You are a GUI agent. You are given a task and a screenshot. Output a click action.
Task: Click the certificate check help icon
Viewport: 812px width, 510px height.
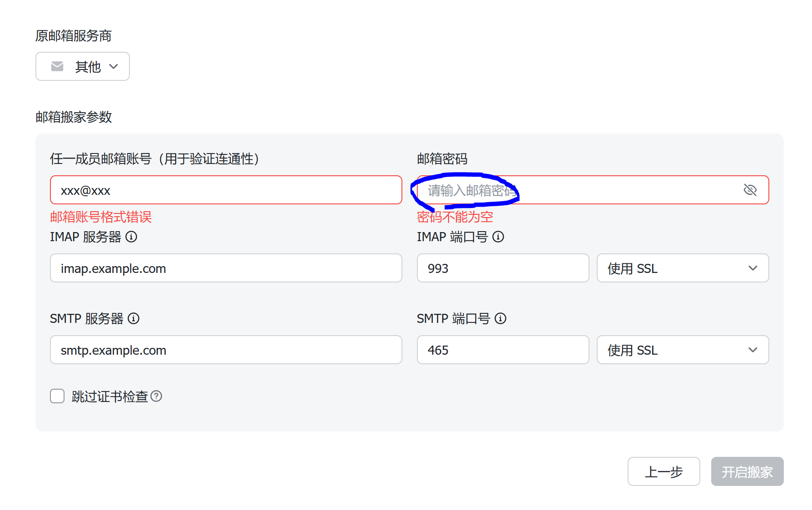coord(156,396)
